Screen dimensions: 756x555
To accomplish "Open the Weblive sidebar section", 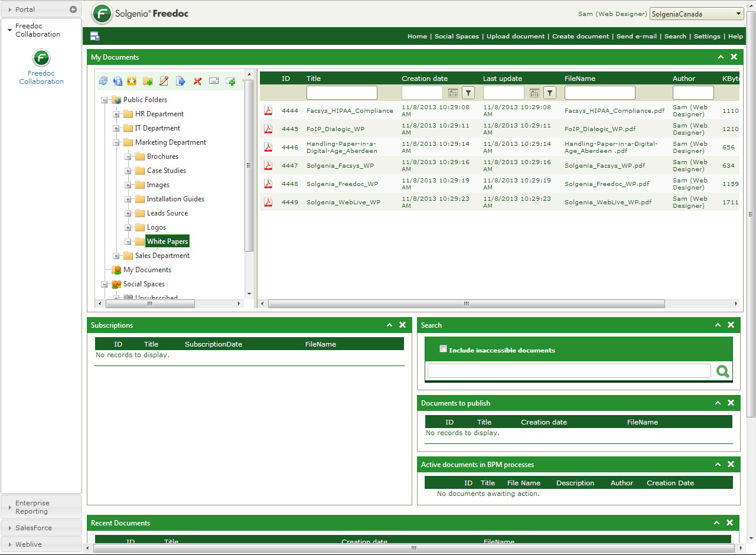I will pyautogui.click(x=41, y=544).
